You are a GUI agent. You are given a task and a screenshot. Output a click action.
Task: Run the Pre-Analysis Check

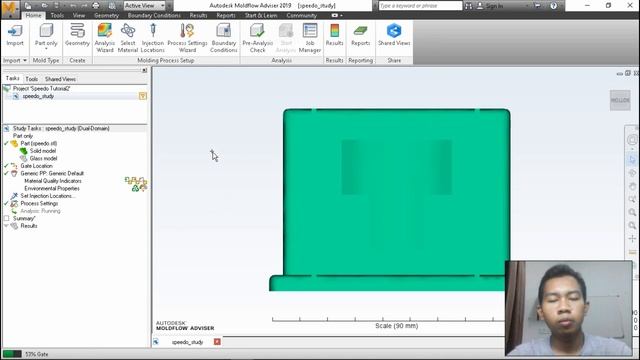(x=258, y=38)
